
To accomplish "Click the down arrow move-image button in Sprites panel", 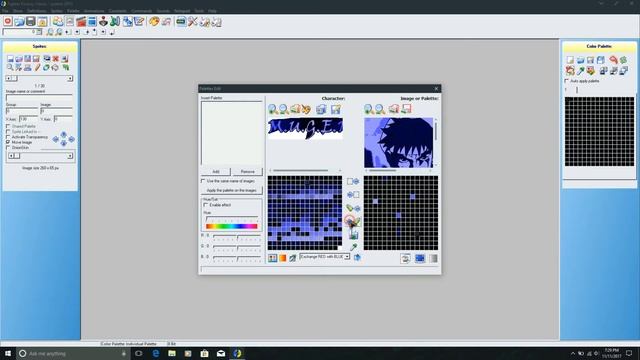I will click(x=64, y=144).
